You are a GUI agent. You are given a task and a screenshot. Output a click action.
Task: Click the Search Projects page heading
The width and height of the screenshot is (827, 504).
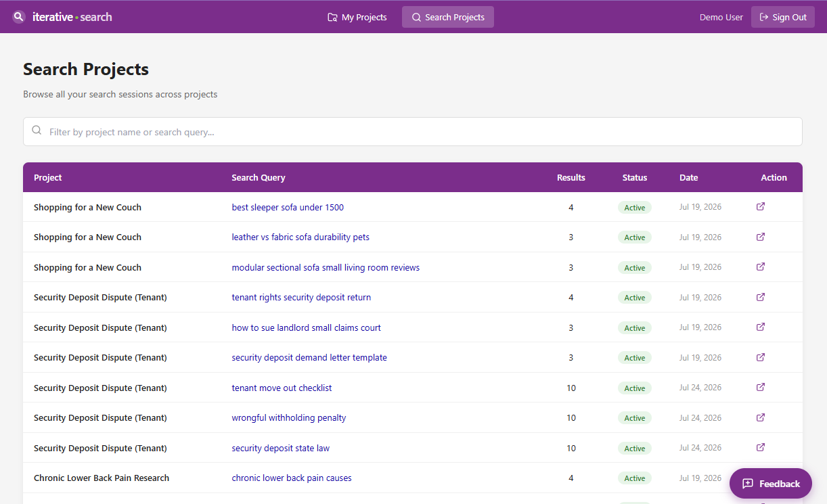pos(86,69)
